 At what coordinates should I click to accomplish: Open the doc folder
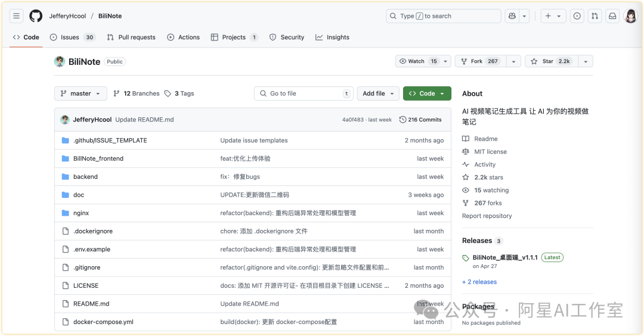pyautogui.click(x=79, y=195)
